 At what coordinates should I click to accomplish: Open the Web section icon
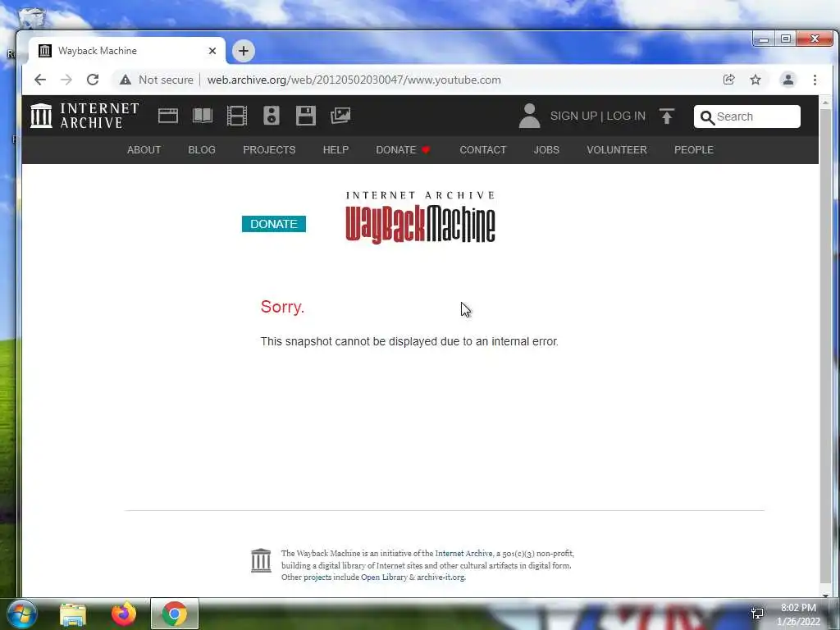pyautogui.click(x=167, y=116)
